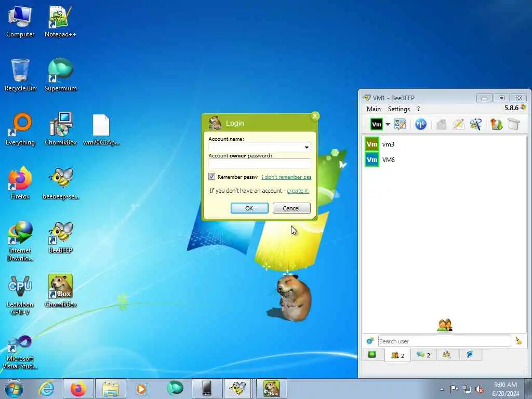Click the blue broadcast antenna icon

pos(421,124)
